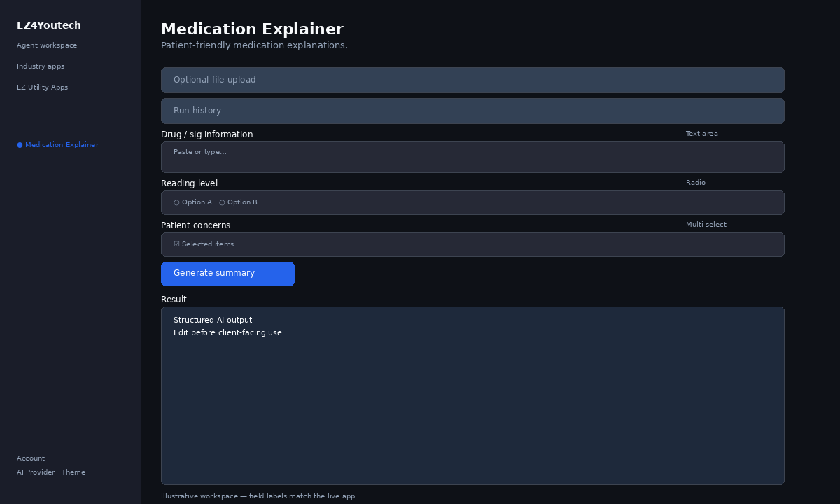
Task: Select the Option B radio button
Action: coord(238,202)
